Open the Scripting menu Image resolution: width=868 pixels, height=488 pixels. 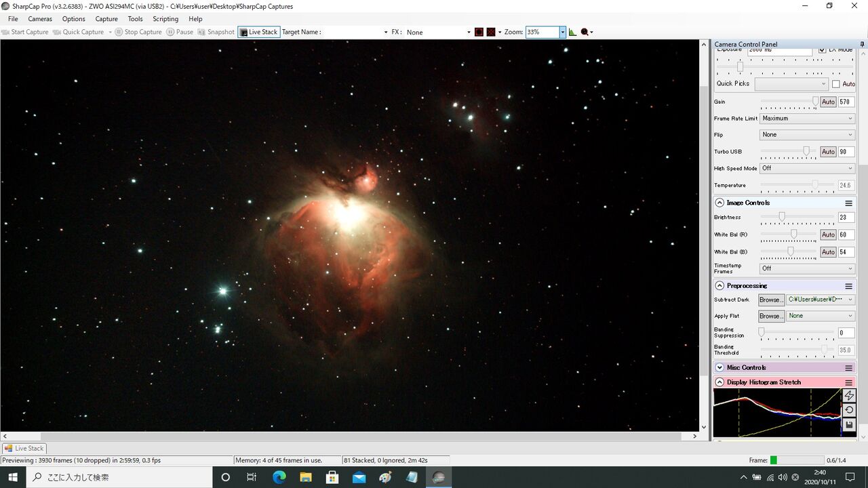[x=165, y=19]
